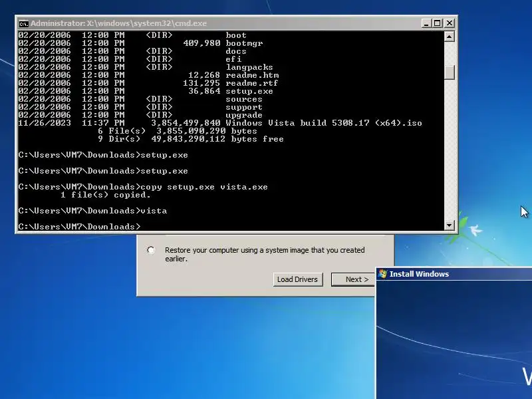Click the Load Drivers button
The height and width of the screenshot is (399, 532).
click(297, 279)
